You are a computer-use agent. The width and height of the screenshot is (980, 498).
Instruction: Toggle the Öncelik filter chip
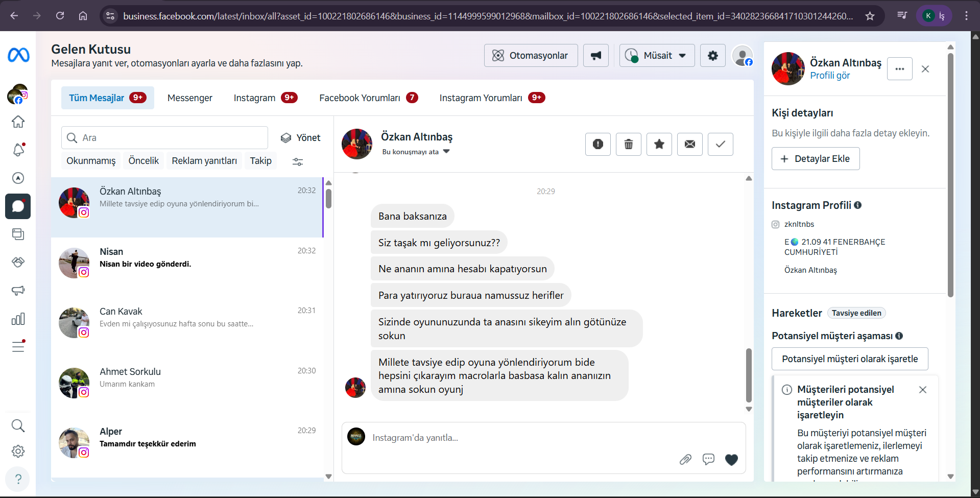144,161
